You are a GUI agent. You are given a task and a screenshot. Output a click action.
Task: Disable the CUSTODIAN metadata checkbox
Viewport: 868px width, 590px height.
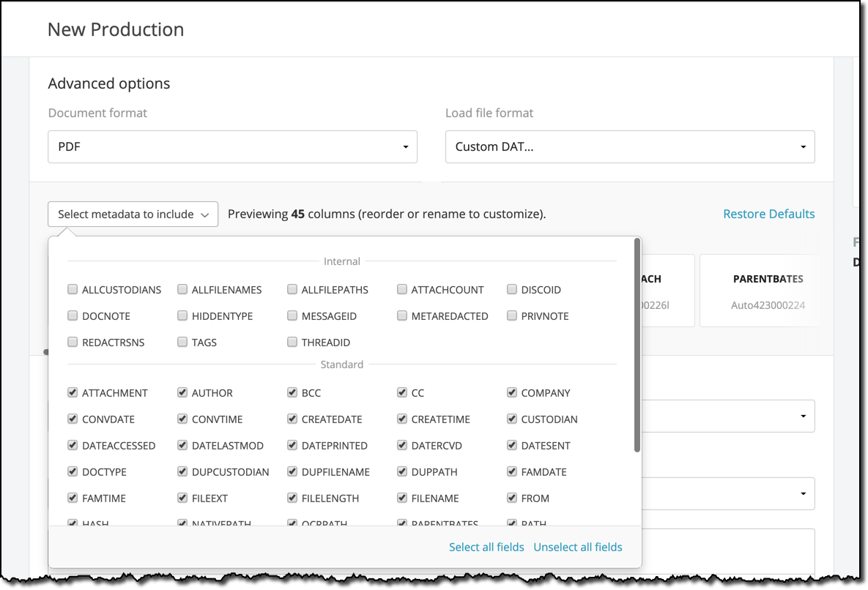(512, 419)
